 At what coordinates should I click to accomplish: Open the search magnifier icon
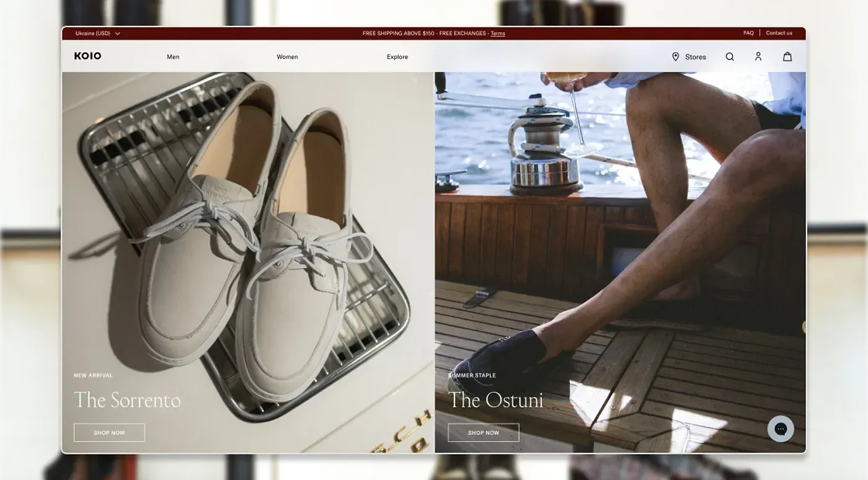click(x=730, y=56)
